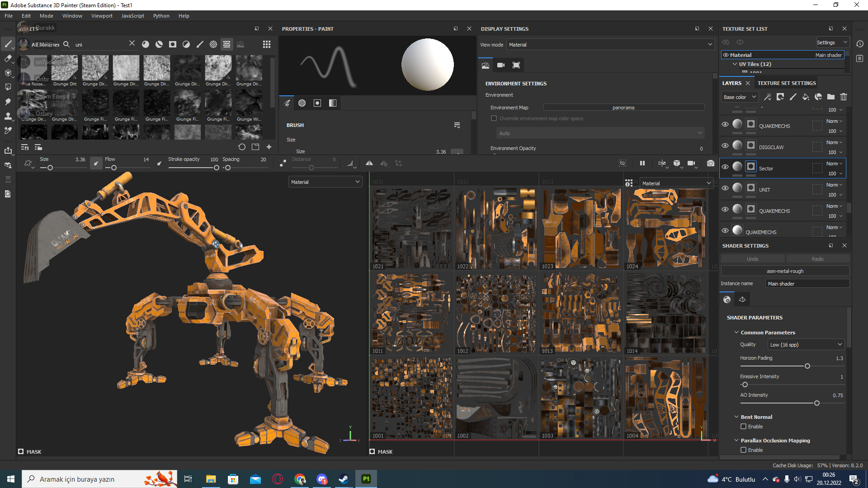Enable Bent Normal in shader parameters
The width and height of the screenshot is (868, 488).
[744, 427]
